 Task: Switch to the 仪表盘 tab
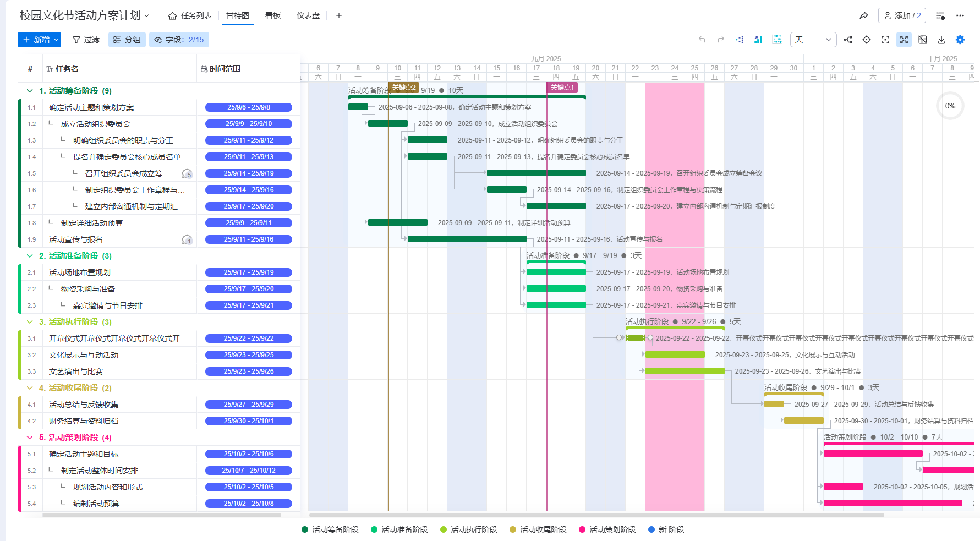tap(308, 15)
